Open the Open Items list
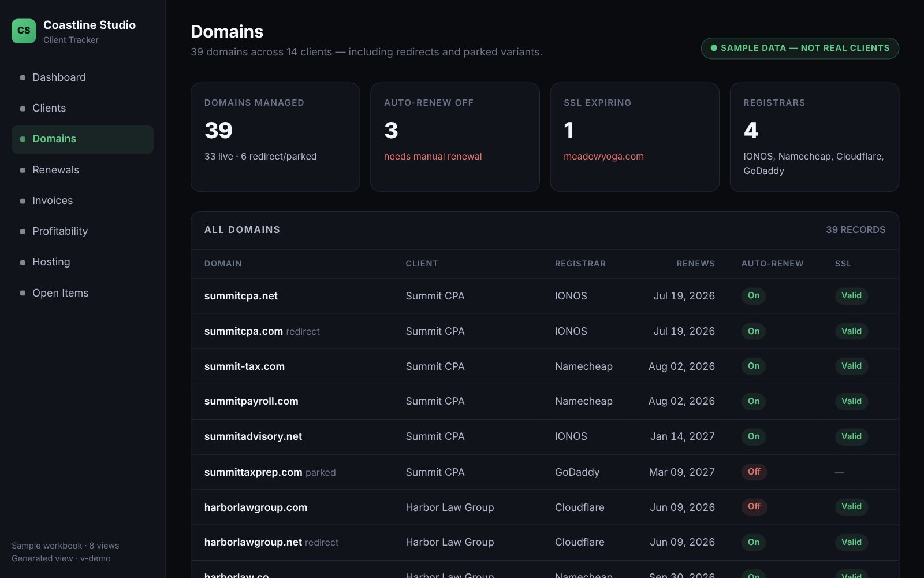 tap(83, 293)
